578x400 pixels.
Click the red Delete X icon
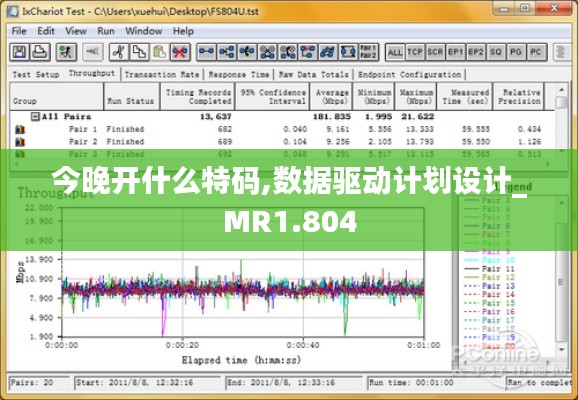pyautogui.click(x=180, y=52)
